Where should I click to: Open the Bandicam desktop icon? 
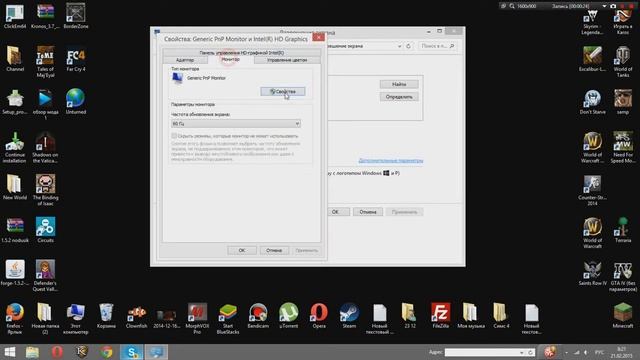point(258,316)
